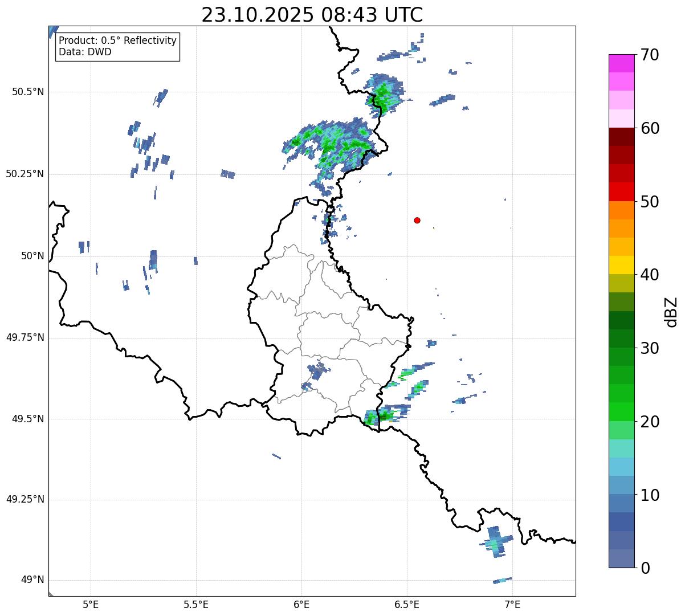Click the dark maroon swatch below 60
The width and height of the screenshot is (685, 616).
pos(622,137)
